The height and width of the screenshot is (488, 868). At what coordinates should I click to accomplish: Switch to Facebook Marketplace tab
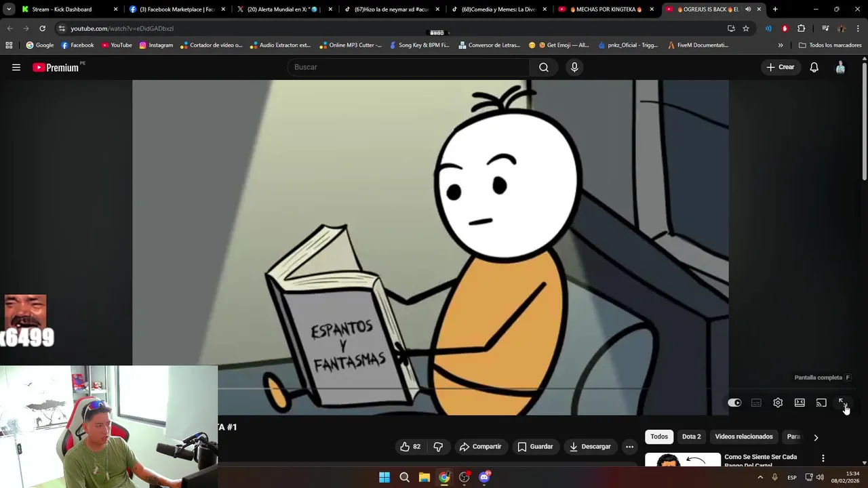(177, 9)
